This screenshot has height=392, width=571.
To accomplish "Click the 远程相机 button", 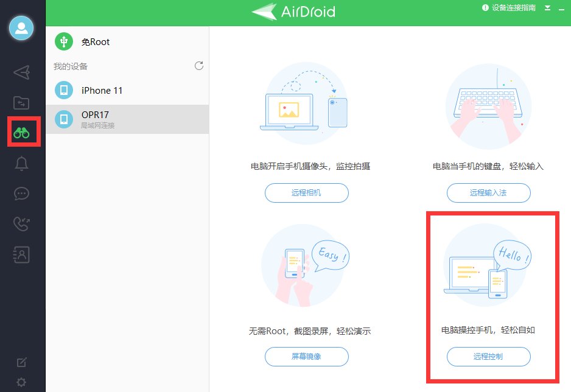I will (306, 193).
